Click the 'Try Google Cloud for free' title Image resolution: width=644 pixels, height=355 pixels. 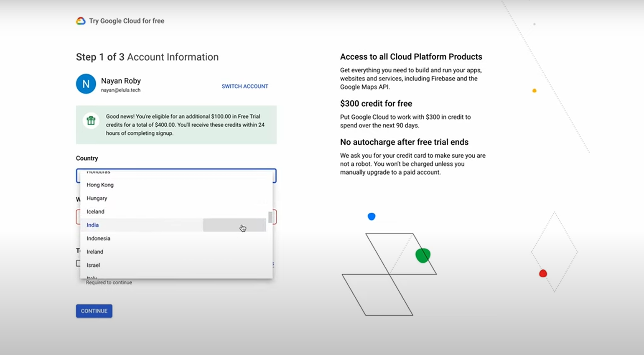pyautogui.click(x=127, y=21)
